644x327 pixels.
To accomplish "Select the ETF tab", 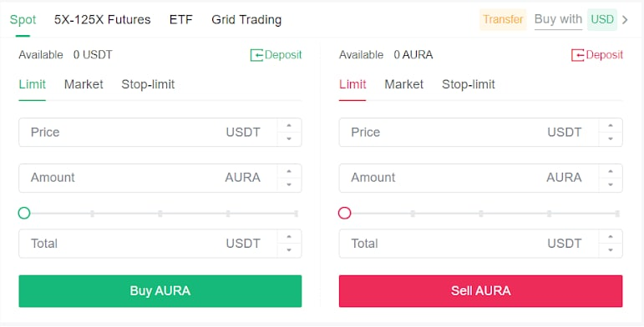I will click(180, 20).
